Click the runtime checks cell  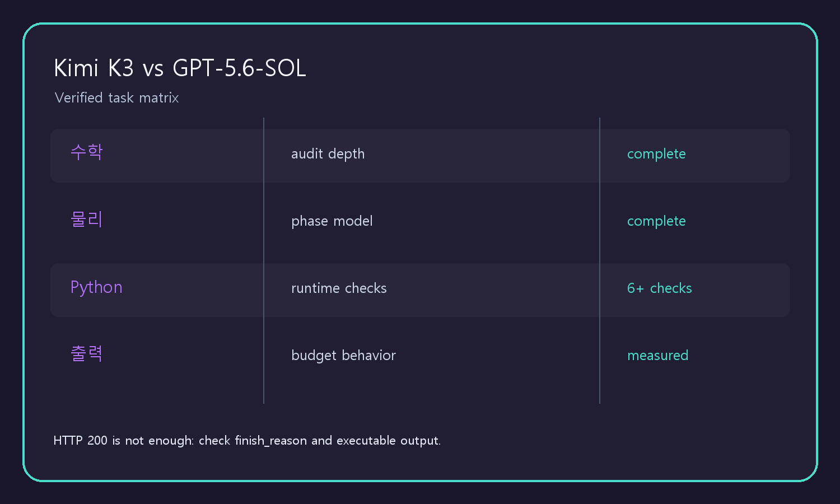[339, 288]
